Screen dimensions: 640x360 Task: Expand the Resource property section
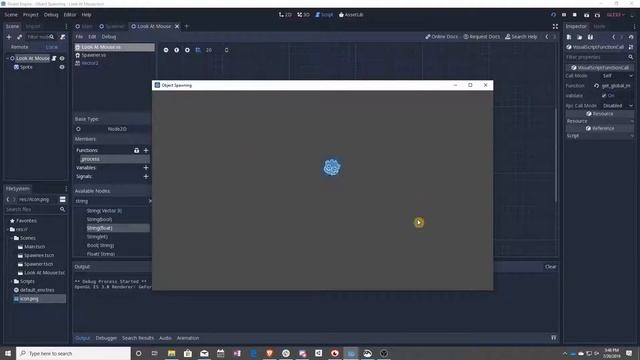tap(600, 121)
